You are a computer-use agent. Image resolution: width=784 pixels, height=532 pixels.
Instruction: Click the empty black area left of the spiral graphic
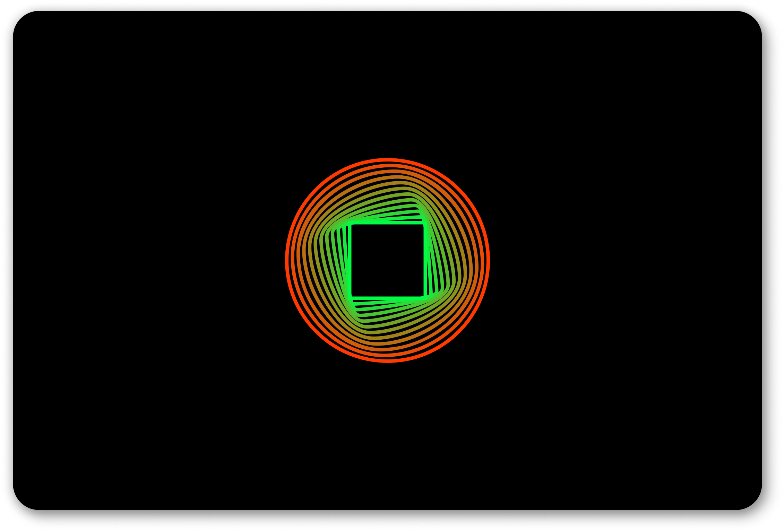click(x=146, y=260)
